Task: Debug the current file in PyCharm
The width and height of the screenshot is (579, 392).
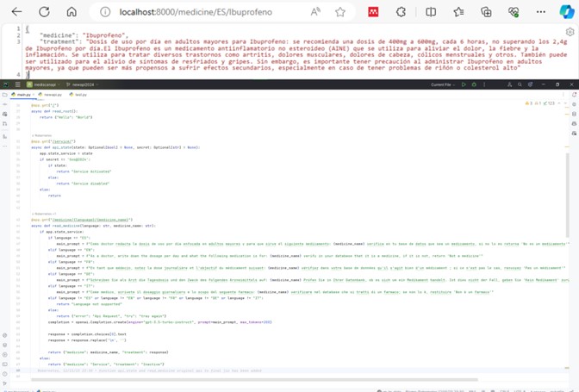Action: 474,84
